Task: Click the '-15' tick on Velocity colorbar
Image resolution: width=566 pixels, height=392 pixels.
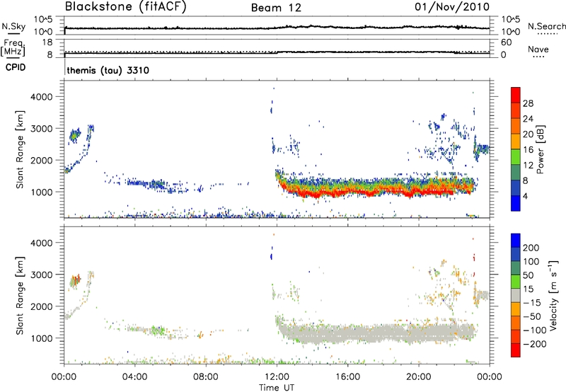Action: 532,303
